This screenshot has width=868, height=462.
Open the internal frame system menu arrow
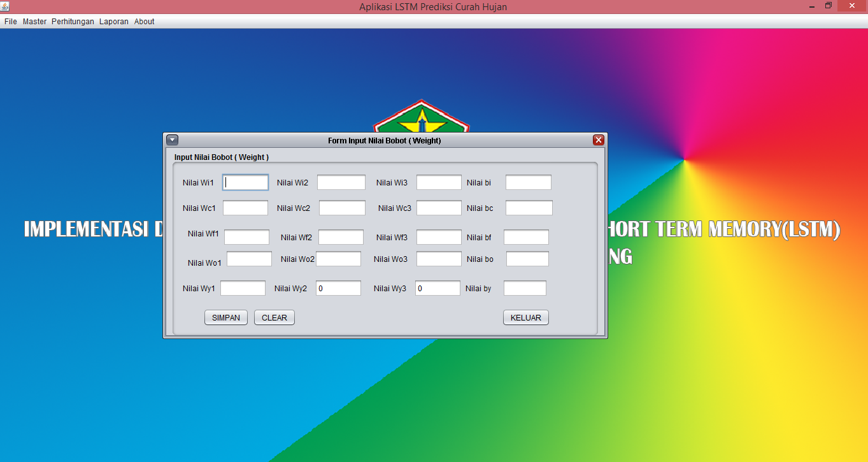pos(172,140)
